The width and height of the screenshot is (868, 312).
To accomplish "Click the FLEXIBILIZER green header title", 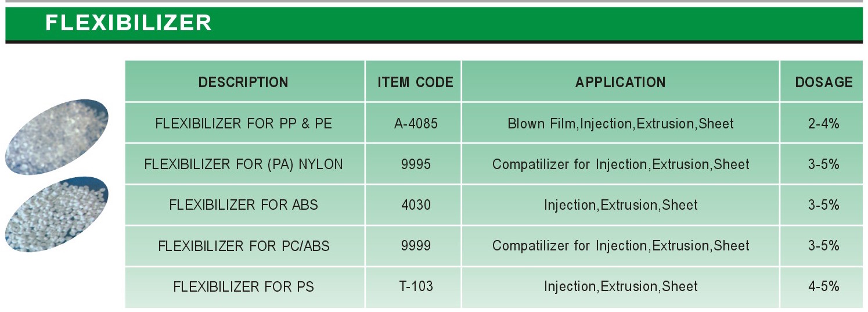I will click(128, 23).
